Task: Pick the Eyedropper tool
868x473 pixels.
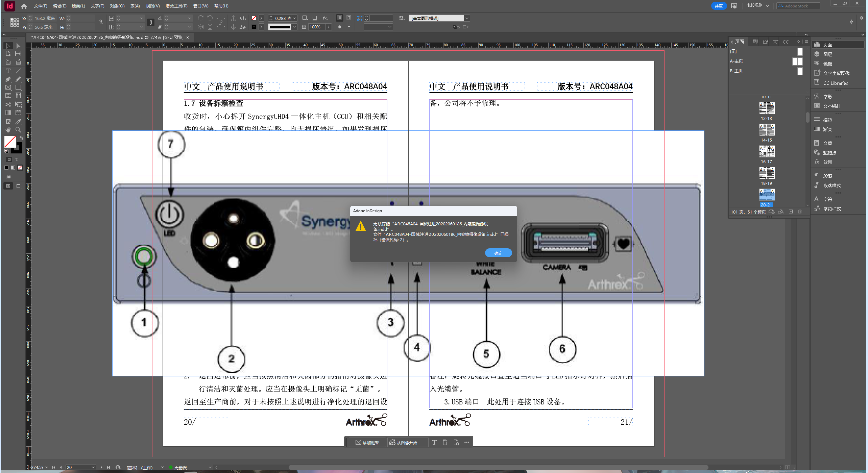Action: [18, 122]
